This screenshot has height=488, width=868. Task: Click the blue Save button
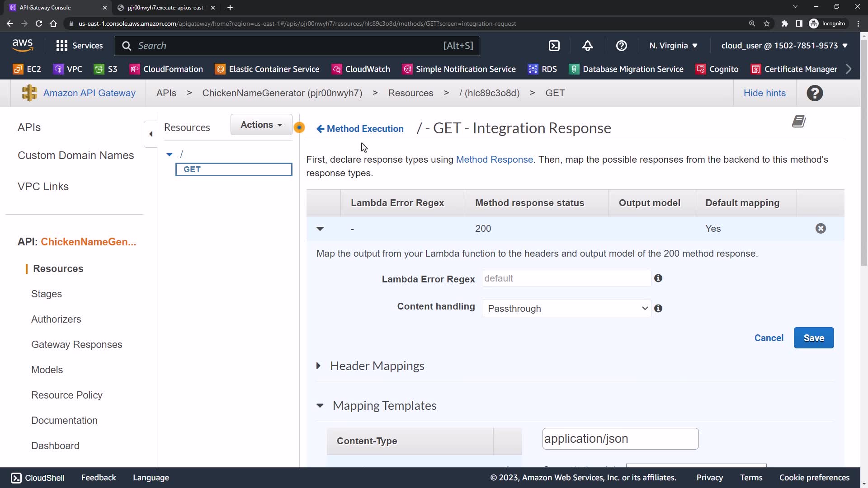(x=813, y=338)
